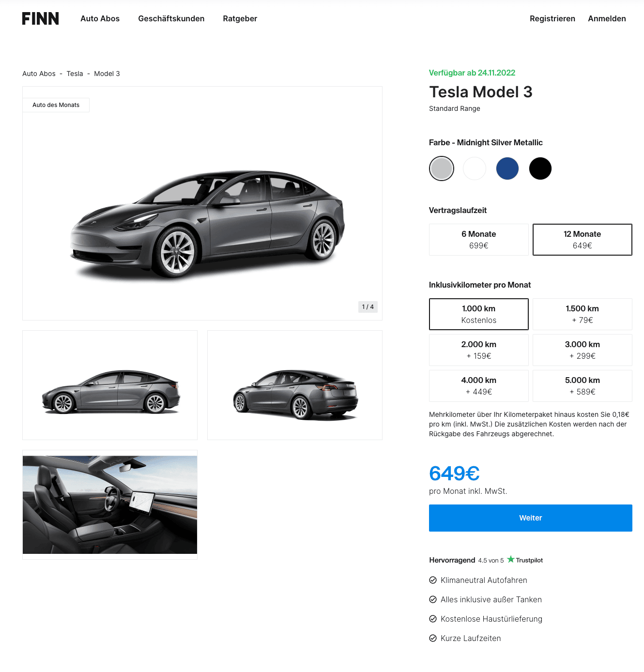
Task: Open the Auto Abos menu
Action: (x=100, y=18)
